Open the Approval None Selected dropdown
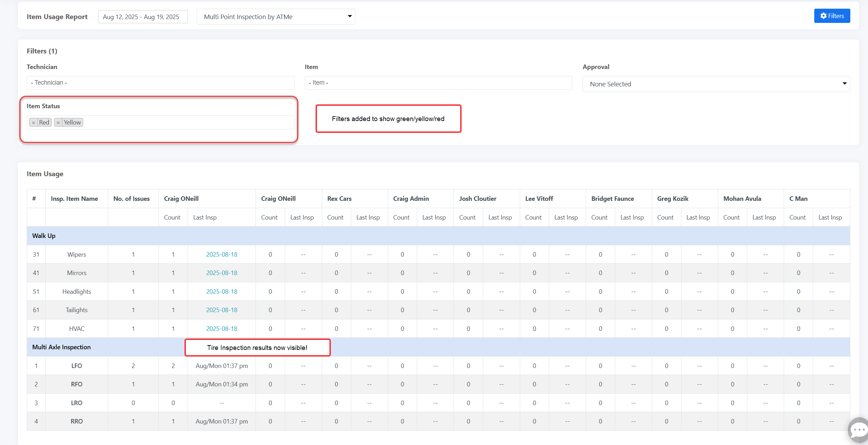The height and width of the screenshot is (445, 868). tap(716, 84)
